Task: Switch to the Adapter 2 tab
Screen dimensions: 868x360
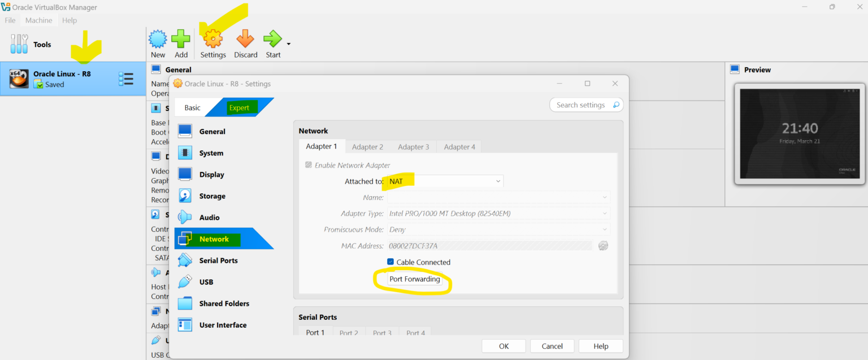Action: (368, 146)
